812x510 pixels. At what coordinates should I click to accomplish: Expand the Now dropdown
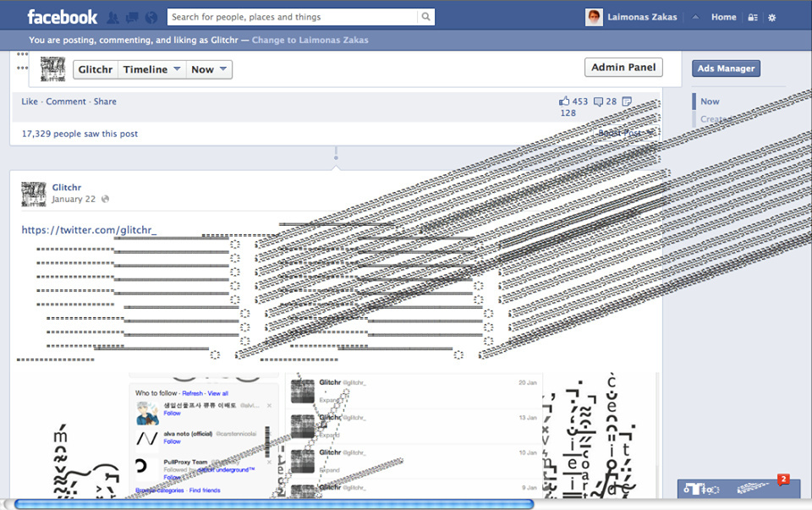tap(209, 69)
